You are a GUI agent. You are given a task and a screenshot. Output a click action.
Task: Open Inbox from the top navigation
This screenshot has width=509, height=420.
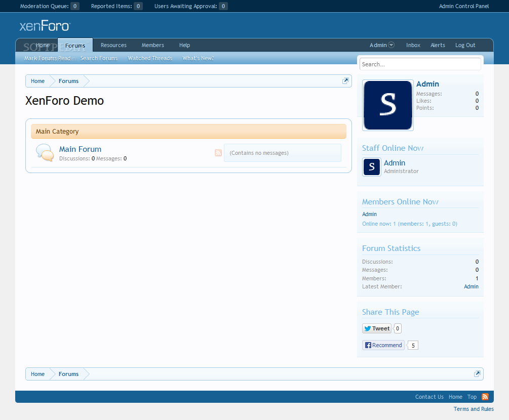pyautogui.click(x=413, y=45)
